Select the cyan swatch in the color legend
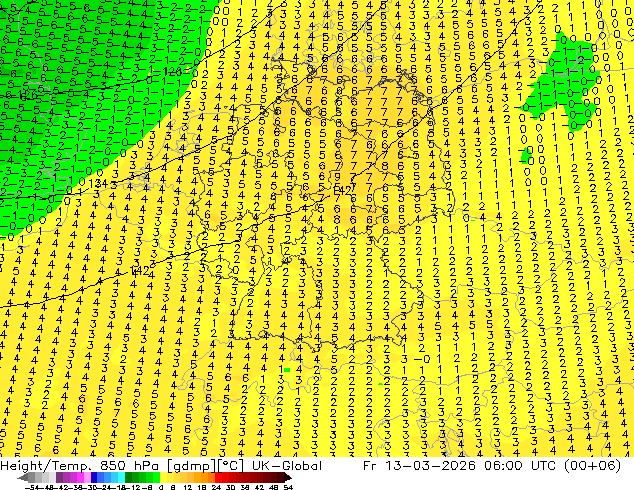Image resolution: width=634 pixels, height=490 pixels. pos(121,478)
